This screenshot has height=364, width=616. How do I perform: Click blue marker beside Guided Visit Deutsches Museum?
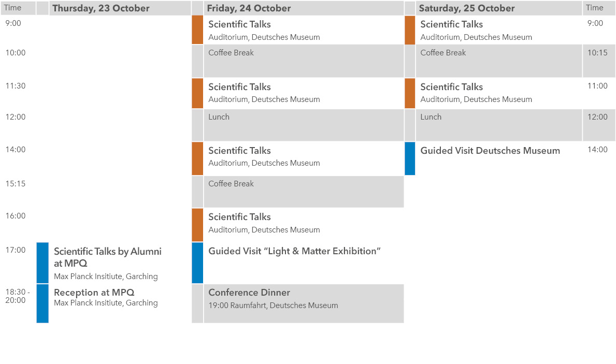[410, 158]
